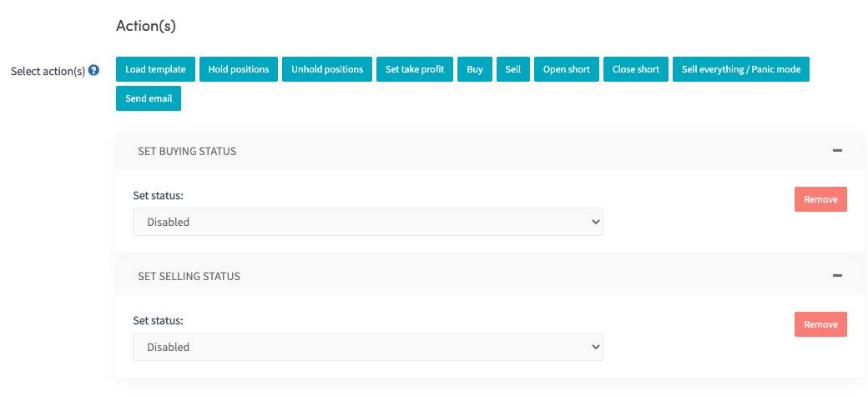The image size is (868, 396).
Task: Add the Buy action
Action: (475, 69)
